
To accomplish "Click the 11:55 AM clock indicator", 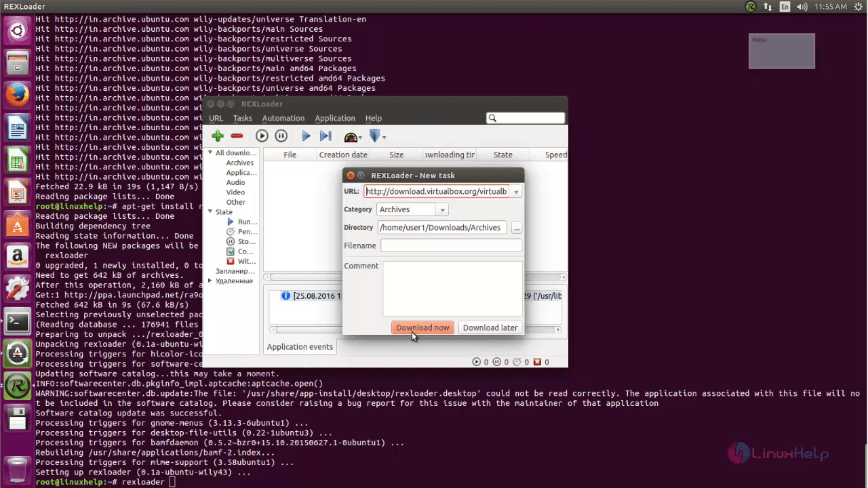I will coord(829,7).
